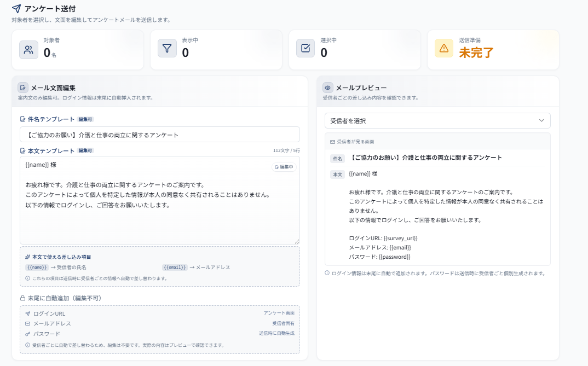588x366 pixels.
Task: Click the chevron arrow of recipient selector
Action: 541,121
